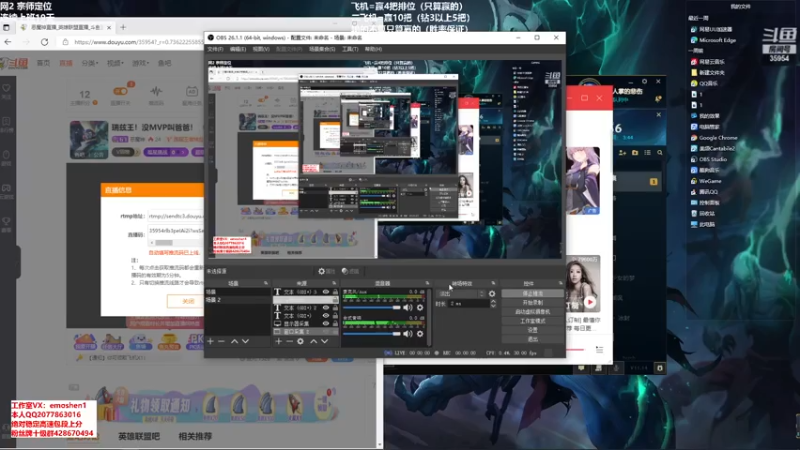Undock the 控件 panel with its float icon

coord(560,283)
